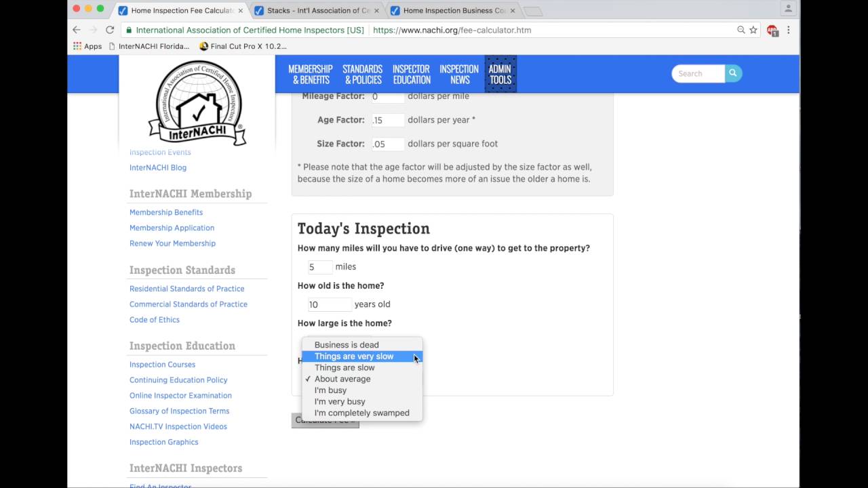
Task: Click the Size Factor input
Action: pos(388,144)
